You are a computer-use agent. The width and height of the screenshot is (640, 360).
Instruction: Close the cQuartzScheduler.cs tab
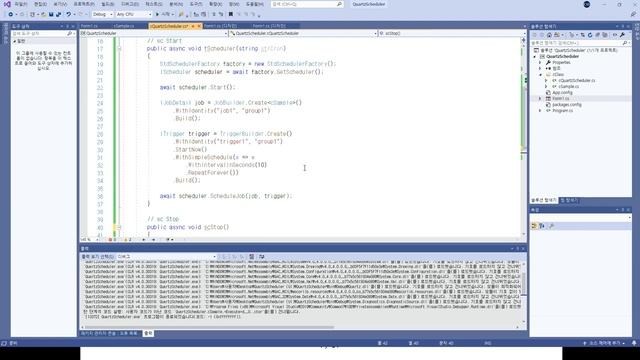click(199, 26)
